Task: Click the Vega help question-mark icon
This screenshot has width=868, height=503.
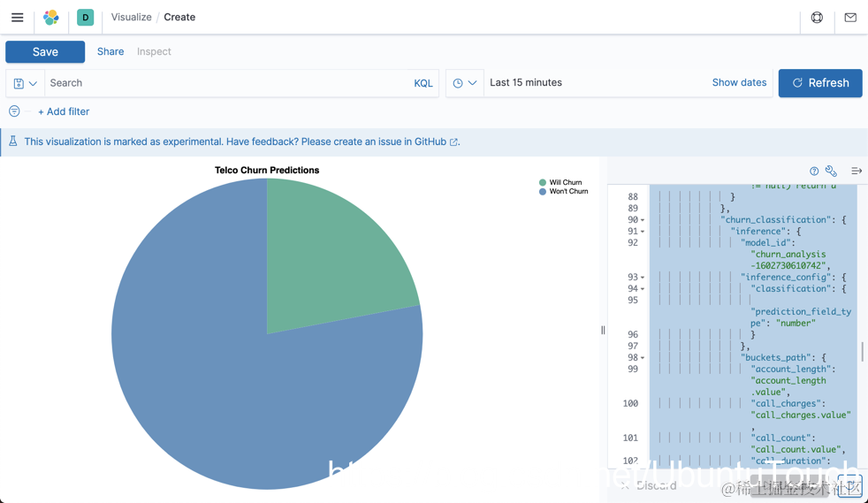Action: (814, 171)
